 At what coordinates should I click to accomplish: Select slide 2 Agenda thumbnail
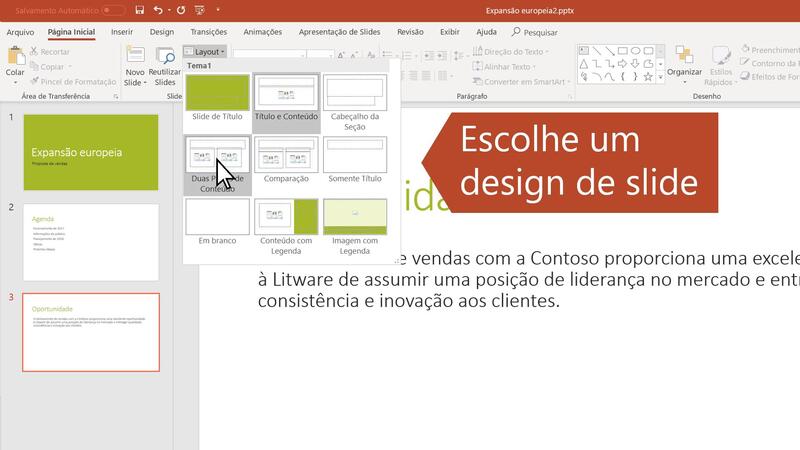click(90, 242)
